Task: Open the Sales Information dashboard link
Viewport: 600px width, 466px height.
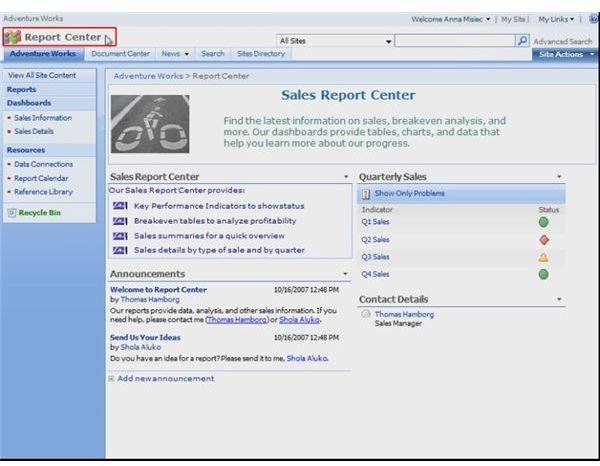Action: click(x=43, y=118)
